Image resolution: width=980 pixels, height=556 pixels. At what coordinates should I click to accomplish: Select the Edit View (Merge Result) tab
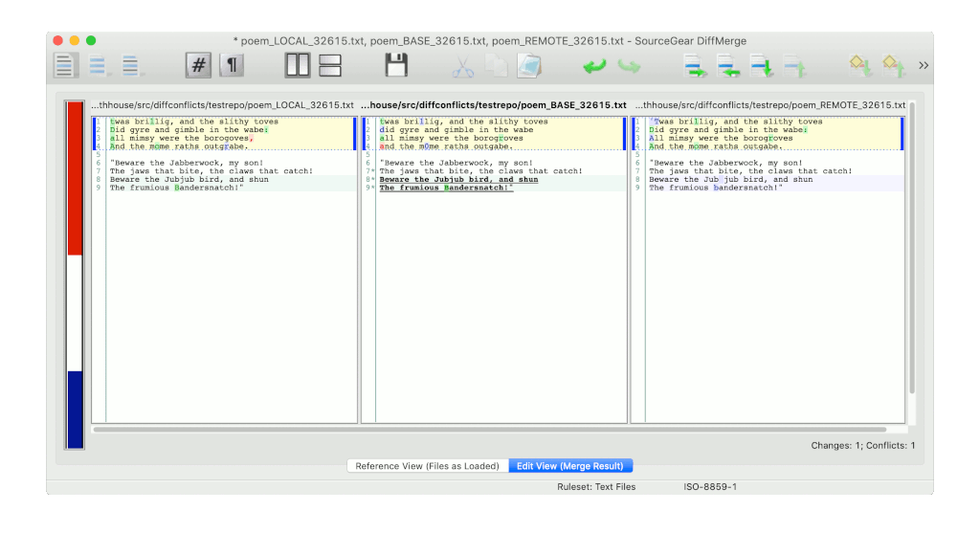[570, 466]
